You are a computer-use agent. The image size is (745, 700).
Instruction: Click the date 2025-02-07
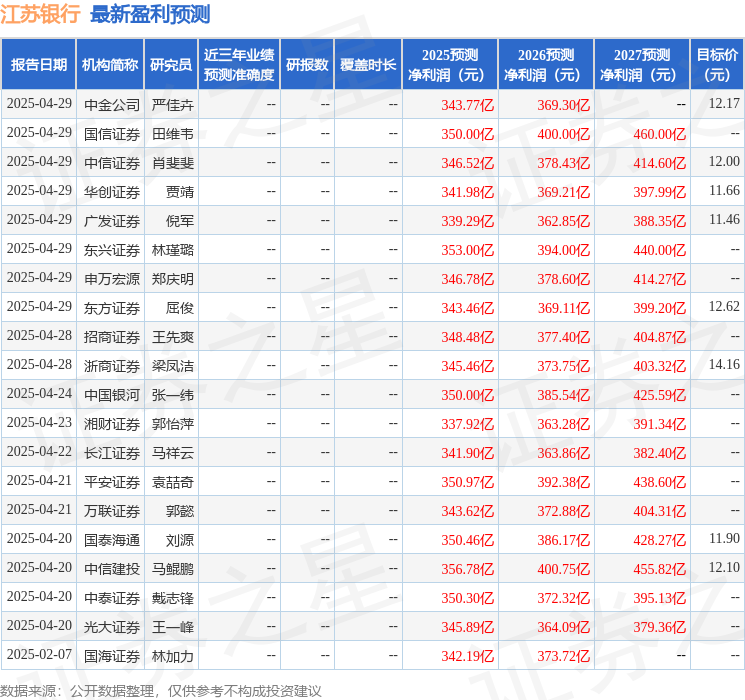39,654
